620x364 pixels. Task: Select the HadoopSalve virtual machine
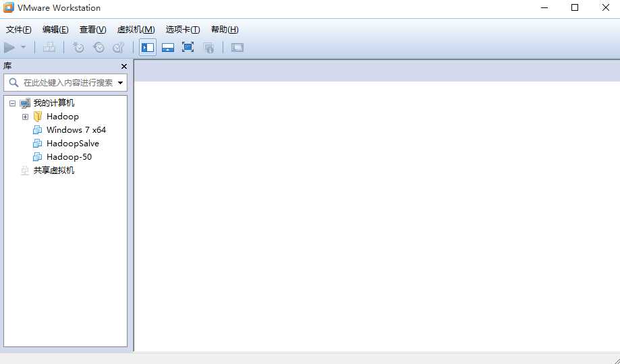pos(73,144)
